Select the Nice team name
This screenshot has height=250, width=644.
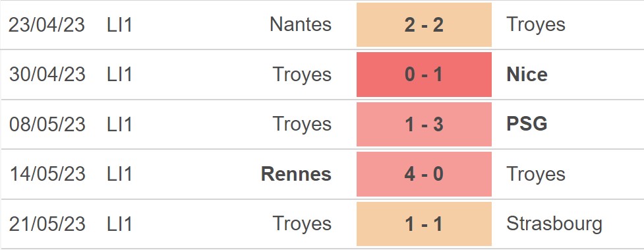coord(527,75)
